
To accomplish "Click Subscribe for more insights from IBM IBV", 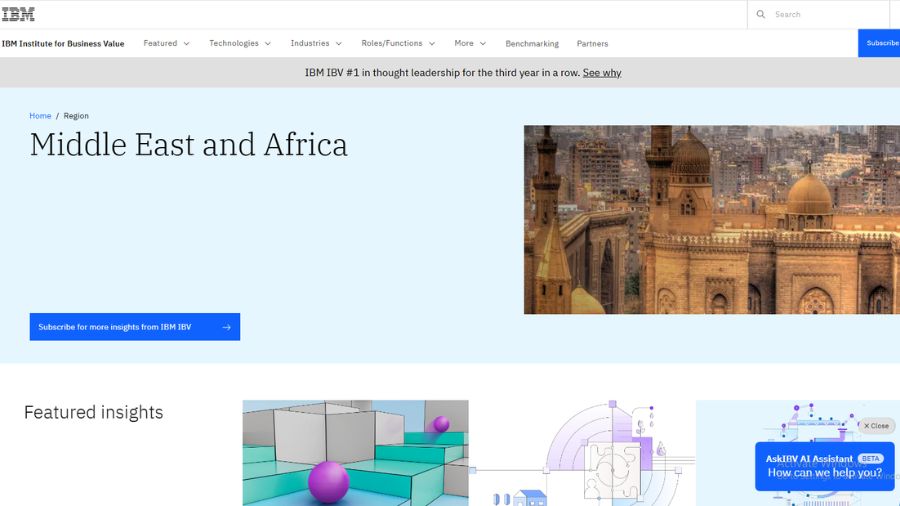I will pyautogui.click(x=135, y=327).
